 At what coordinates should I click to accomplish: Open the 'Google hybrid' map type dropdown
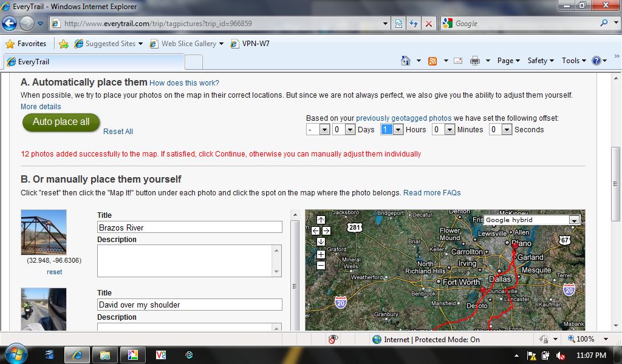pos(531,220)
